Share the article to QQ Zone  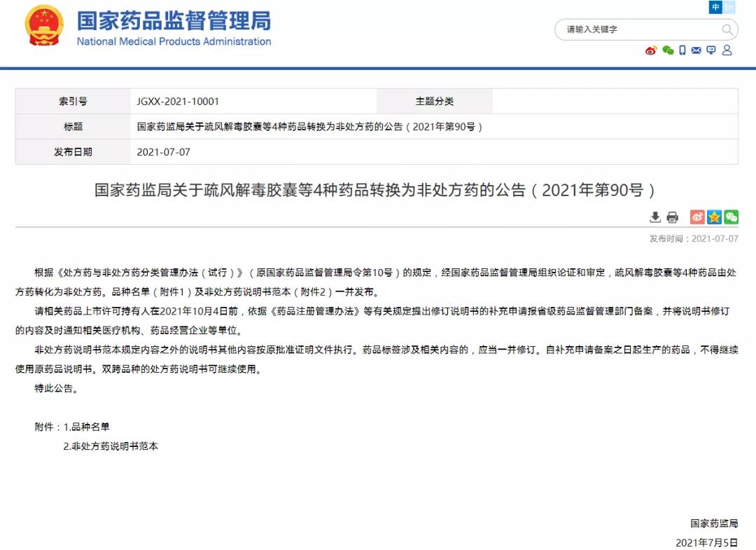point(714,217)
